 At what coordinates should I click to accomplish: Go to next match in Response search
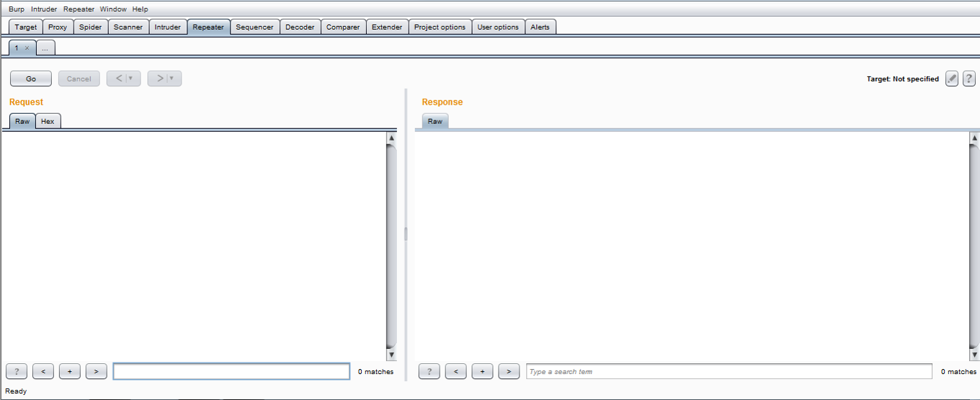coord(509,371)
